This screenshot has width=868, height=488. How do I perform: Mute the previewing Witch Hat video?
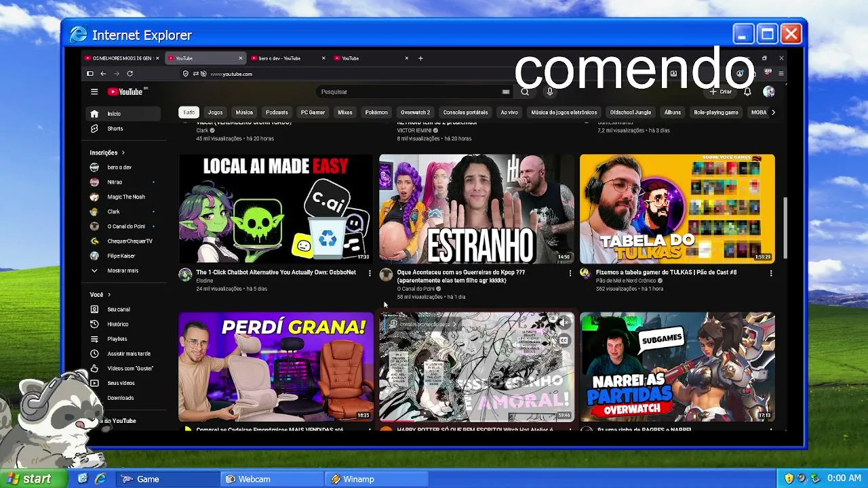563,323
